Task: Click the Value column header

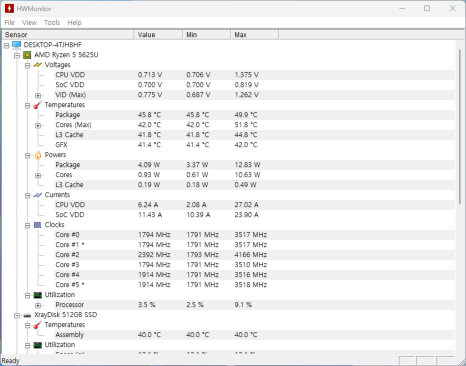Action: click(x=158, y=35)
